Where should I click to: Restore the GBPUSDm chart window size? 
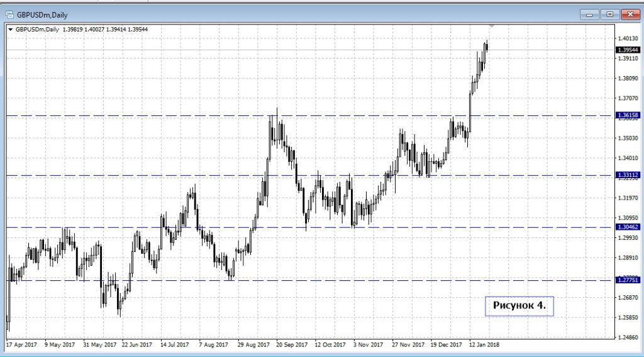609,14
